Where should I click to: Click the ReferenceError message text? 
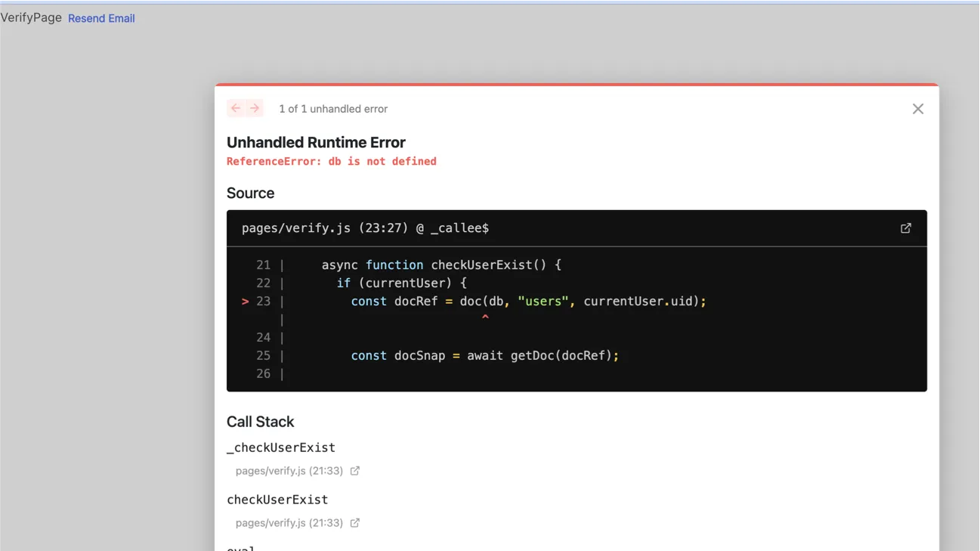(332, 161)
